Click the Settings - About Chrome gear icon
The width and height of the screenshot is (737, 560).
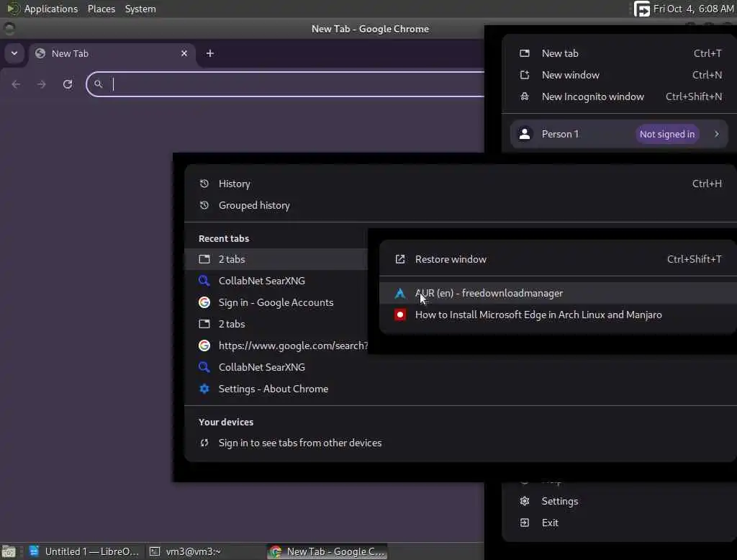[204, 389]
